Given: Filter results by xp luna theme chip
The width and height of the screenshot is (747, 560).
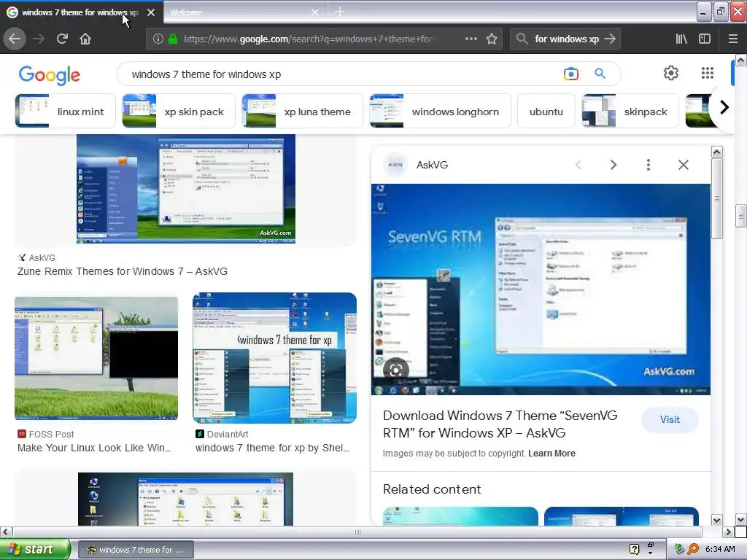Looking at the screenshot, I should click(302, 112).
